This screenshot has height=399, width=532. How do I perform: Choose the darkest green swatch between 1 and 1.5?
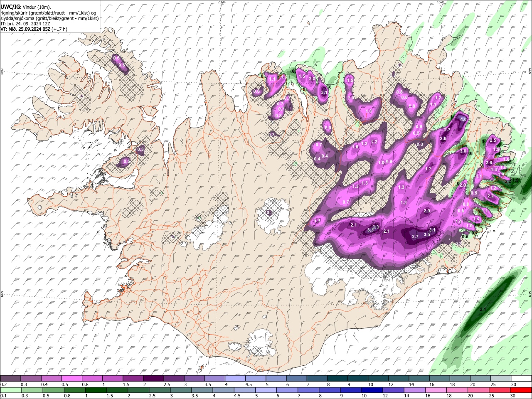(96, 390)
